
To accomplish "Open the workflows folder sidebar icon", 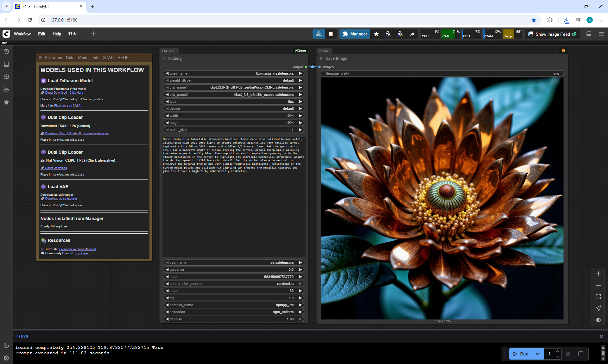I will click(x=6, y=89).
